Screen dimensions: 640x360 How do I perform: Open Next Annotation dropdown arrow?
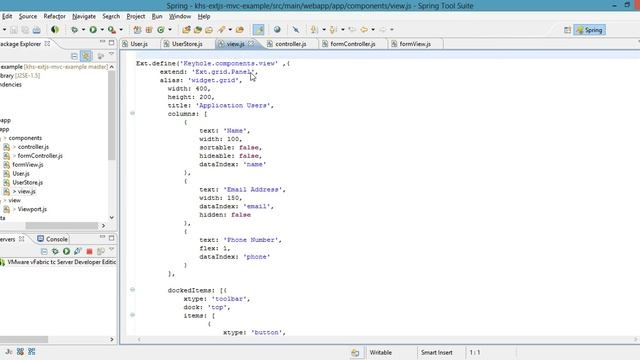tap(324, 30)
